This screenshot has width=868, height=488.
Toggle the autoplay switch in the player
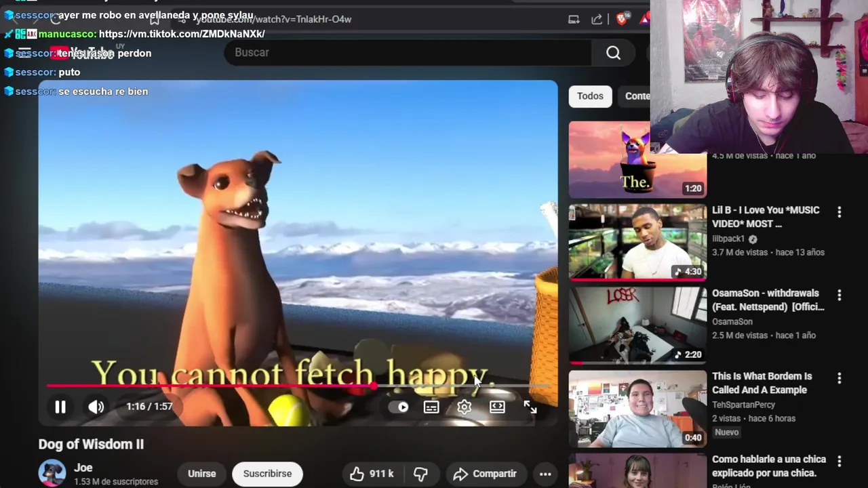399,407
